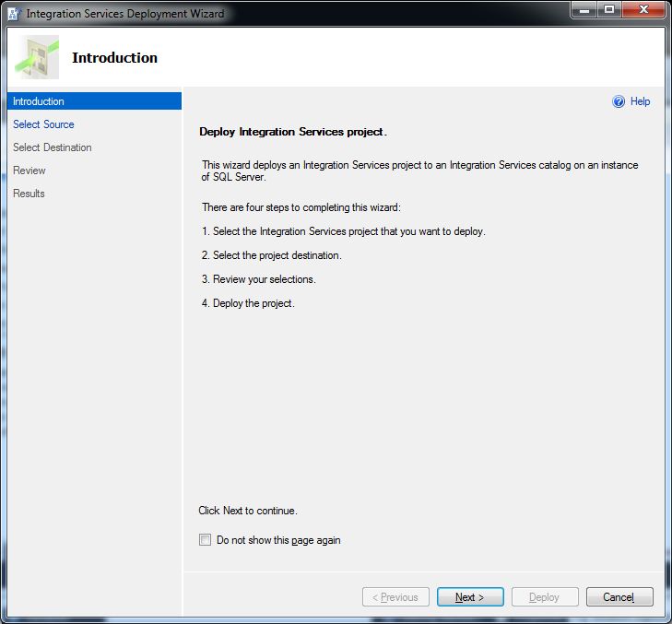The height and width of the screenshot is (624, 672).
Task: Close the Deployment Wizard window
Action: coord(643,10)
